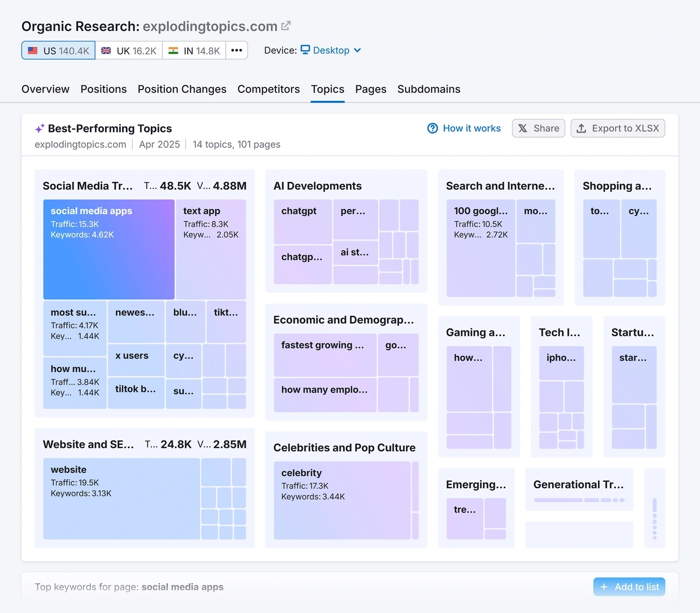Click the how... tile in Gaming group
The width and height of the screenshot is (700, 613).
tap(469, 379)
